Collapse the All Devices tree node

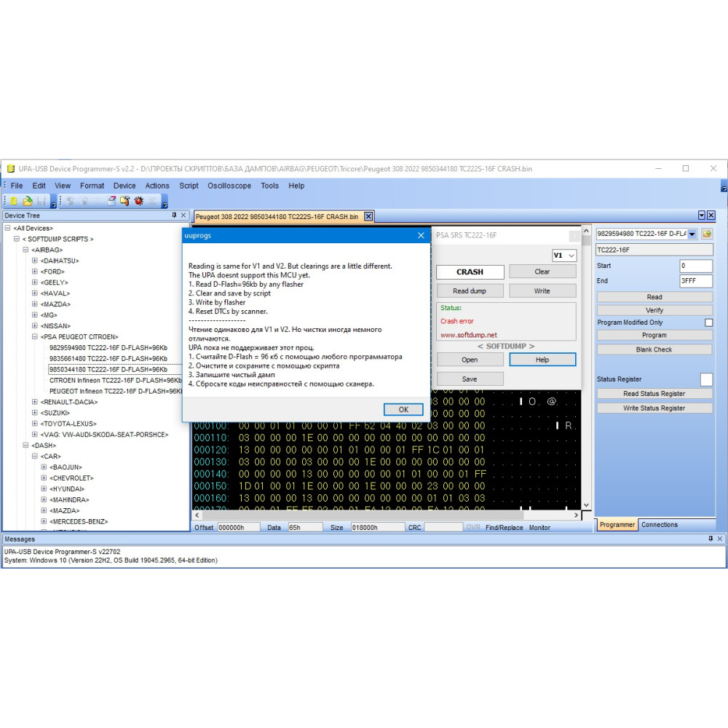point(7,228)
